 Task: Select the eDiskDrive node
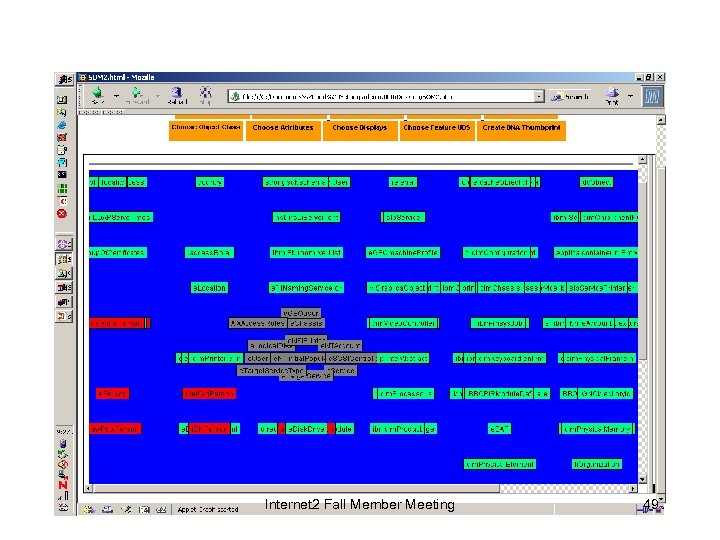tap(306, 429)
